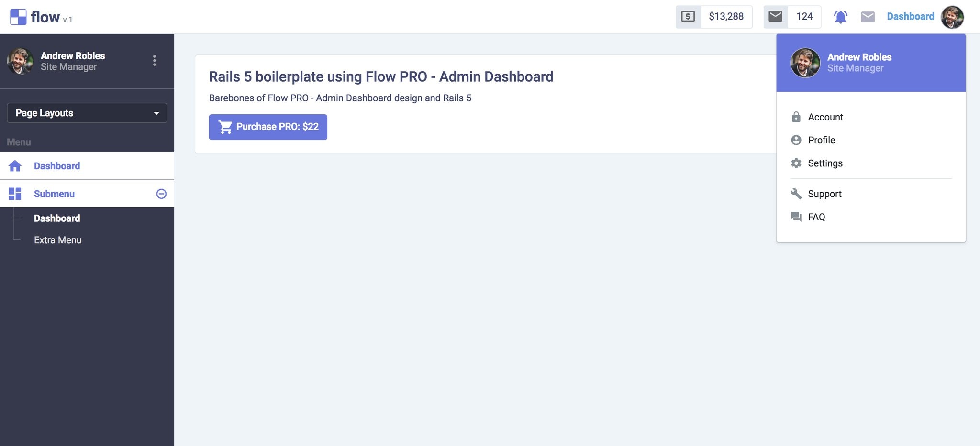Image resolution: width=980 pixels, height=446 pixels.
Task: Click the Barebones of Flow PRO description
Action: coord(340,98)
